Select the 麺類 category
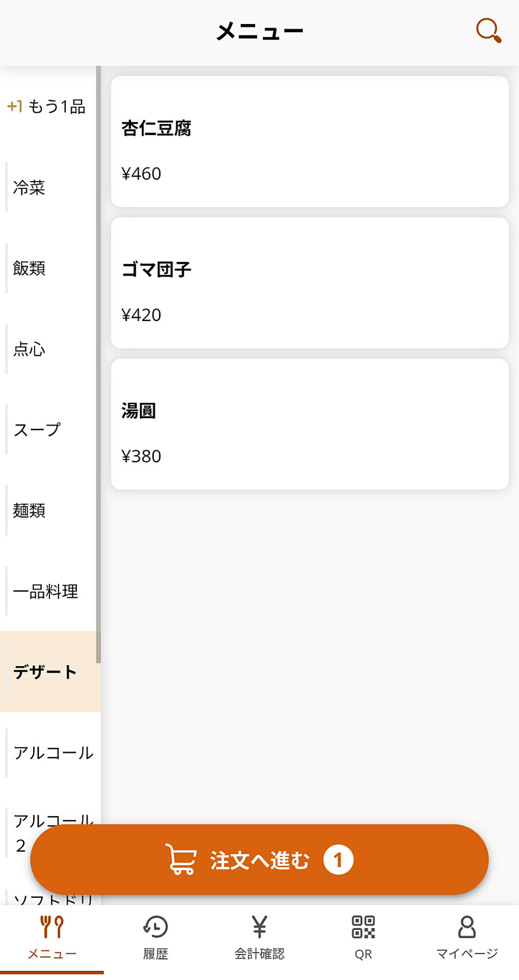Screen dimensions: 519x980 click(x=30, y=510)
